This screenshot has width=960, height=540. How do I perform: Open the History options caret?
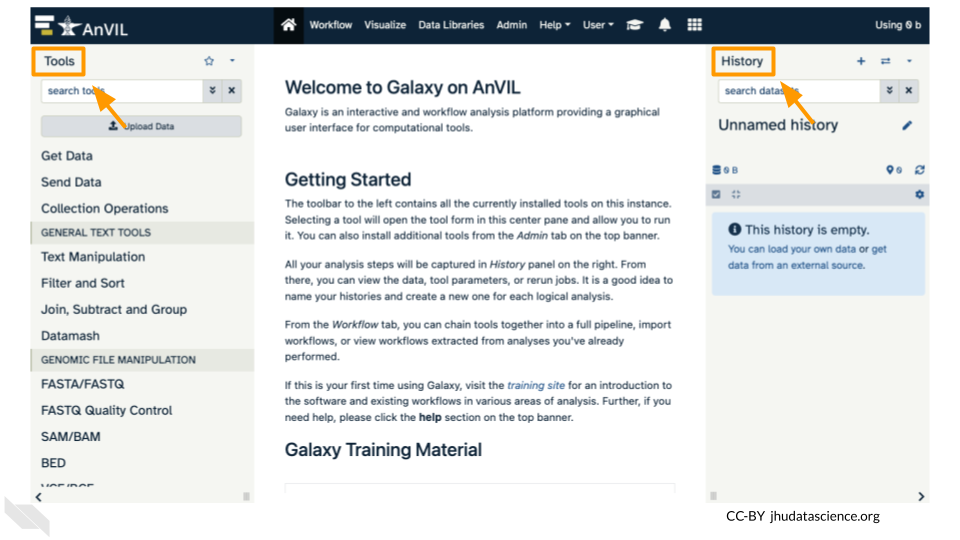click(909, 61)
